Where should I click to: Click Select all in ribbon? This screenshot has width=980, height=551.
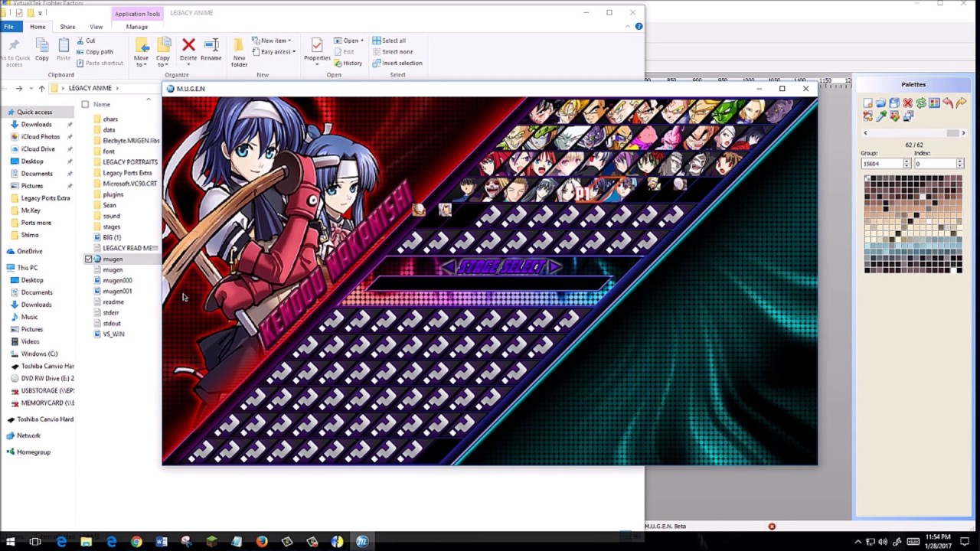pos(389,41)
